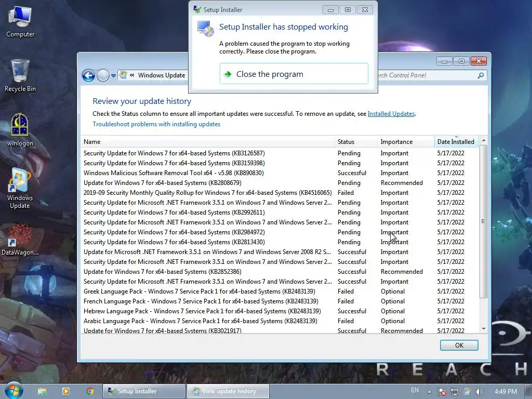
Task: Select the 2019-09 Monthly Quality Rollup KB4516065 row
Action: [280, 192]
